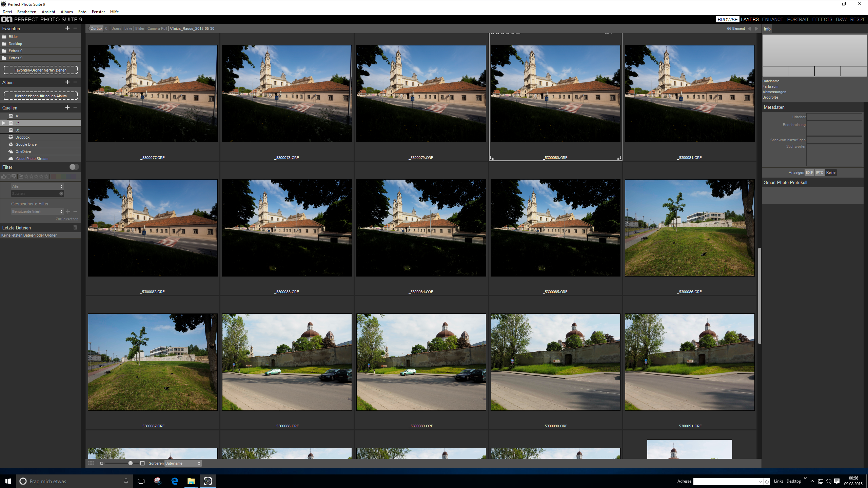This screenshot has width=868, height=488.
Task: Remove favorite with minus icon in Favoriten
Action: click(75, 28)
